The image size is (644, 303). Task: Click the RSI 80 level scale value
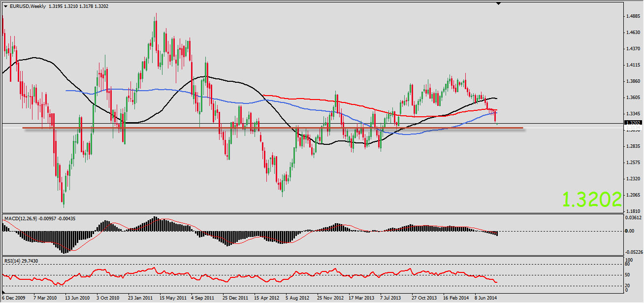pos(628,264)
